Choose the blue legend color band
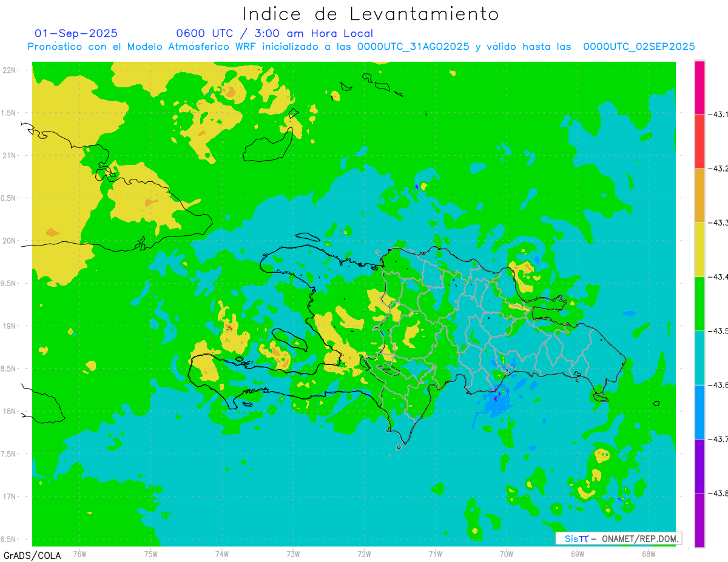Viewport: 728px width, 562px height. [x=699, y=412]
